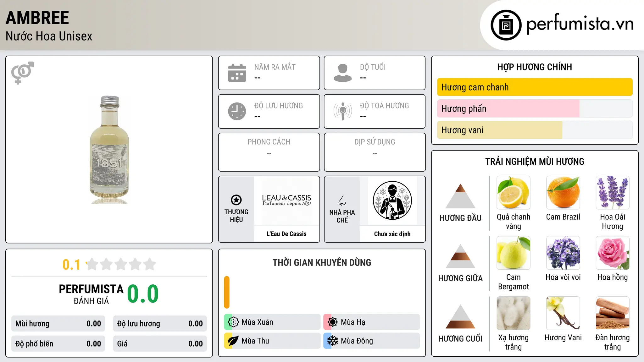Image resolution: width=644 pixels, height=362 pixels.
Task: Open the L'Eau de Cassis brand logo
Action: tap(286, 200)
